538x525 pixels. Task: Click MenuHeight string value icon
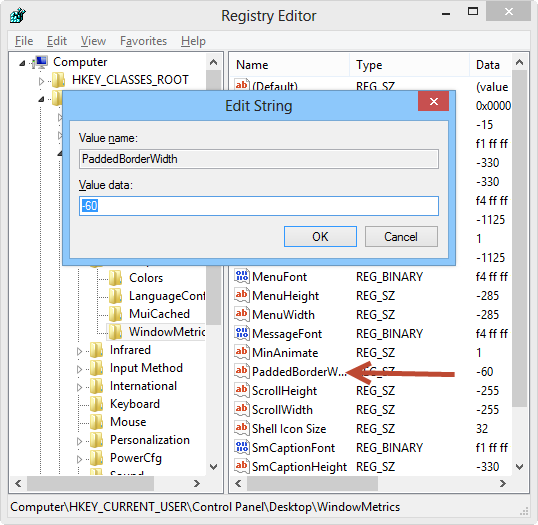click(242, 295)
